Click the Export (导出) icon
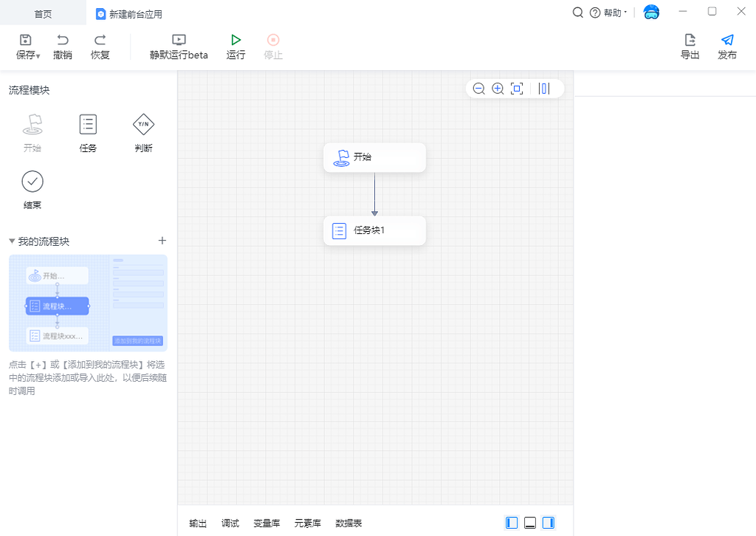 [690, 40]
